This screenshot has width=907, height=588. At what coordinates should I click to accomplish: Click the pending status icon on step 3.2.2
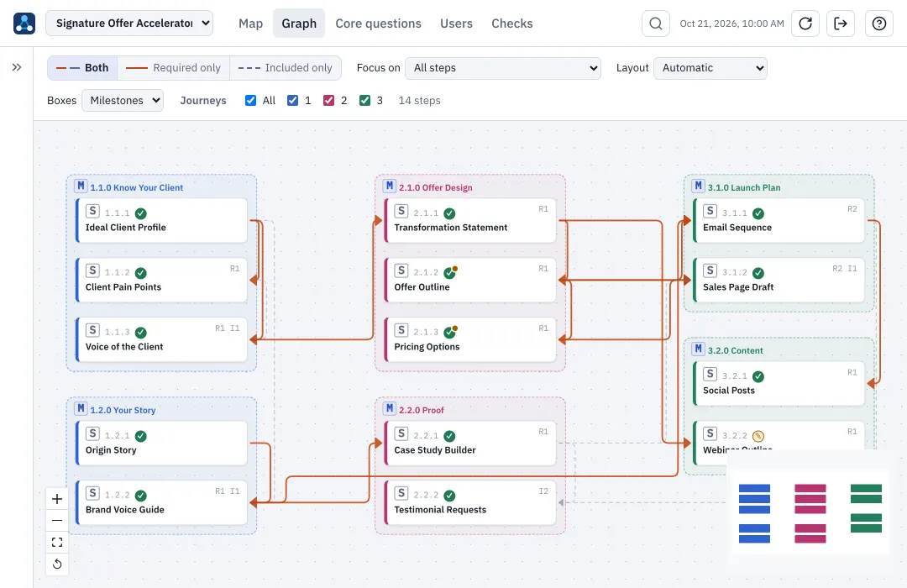(758, 436)
